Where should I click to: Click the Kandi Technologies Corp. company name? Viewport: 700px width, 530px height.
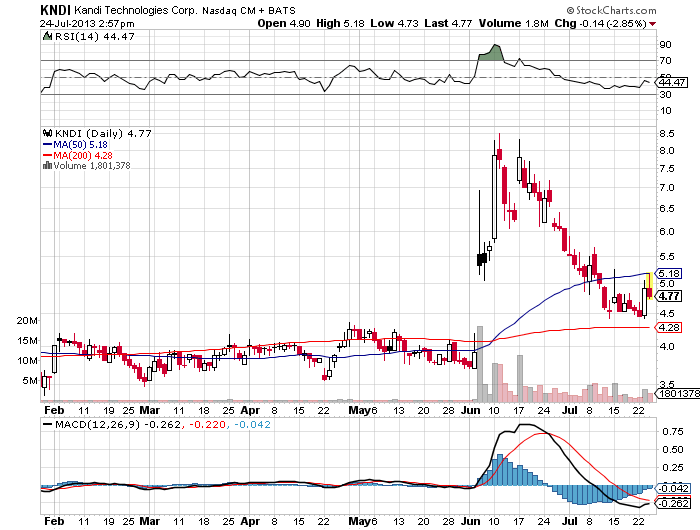pyautogui.click(x=136, y=10)
